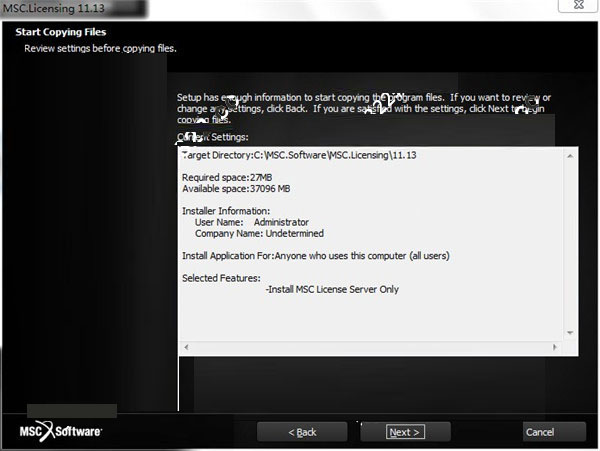Click the 'Install Application For' line
Image resolution: width=600 pixels, height=451 pixels.
316,256
